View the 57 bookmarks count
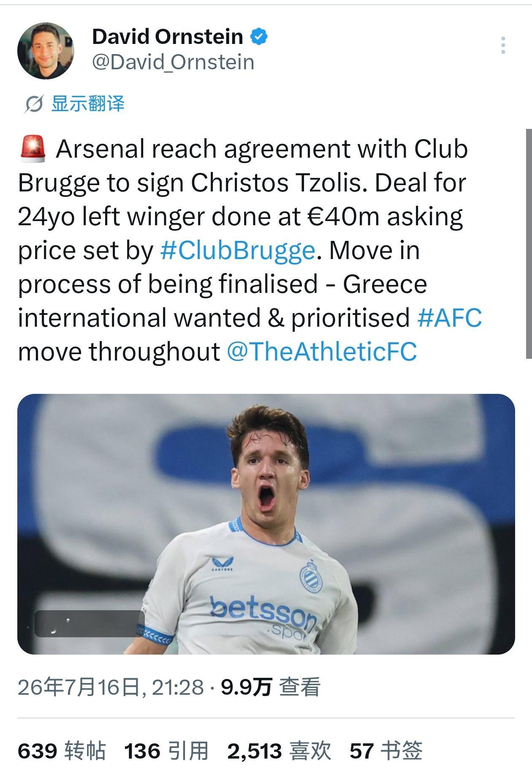This screenshot has width=532, height=778. point(386,751)
